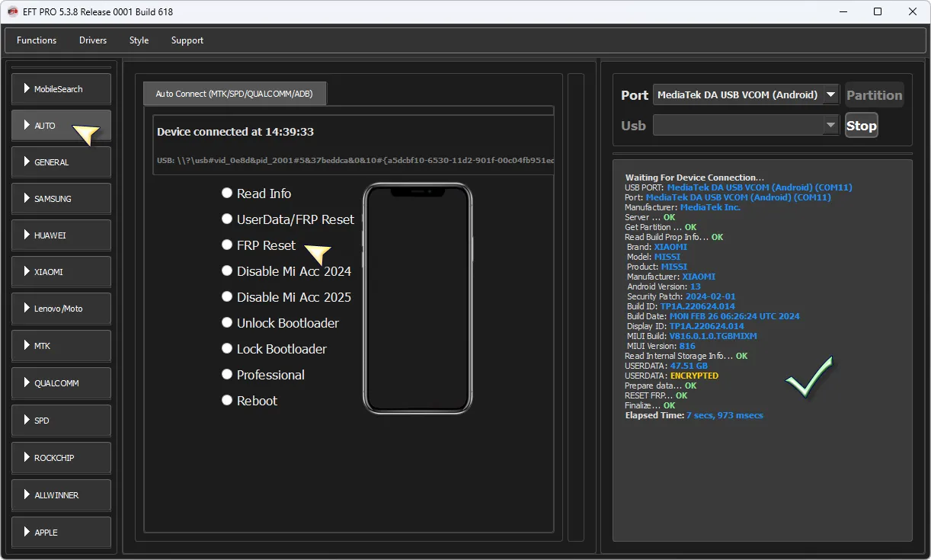This screenshot has width=931, height=560.
Task: Expand the XIAOMI sidebar section
Action: (x=61, y=272)
